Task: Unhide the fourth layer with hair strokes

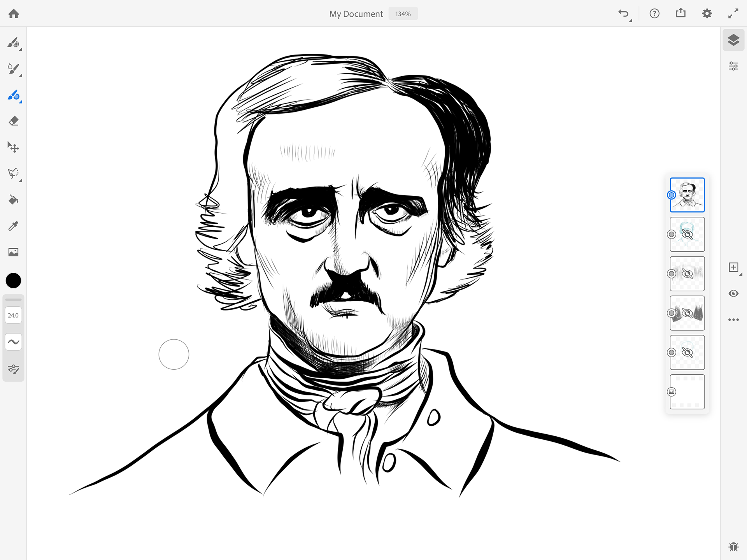Action: [687, 313]
